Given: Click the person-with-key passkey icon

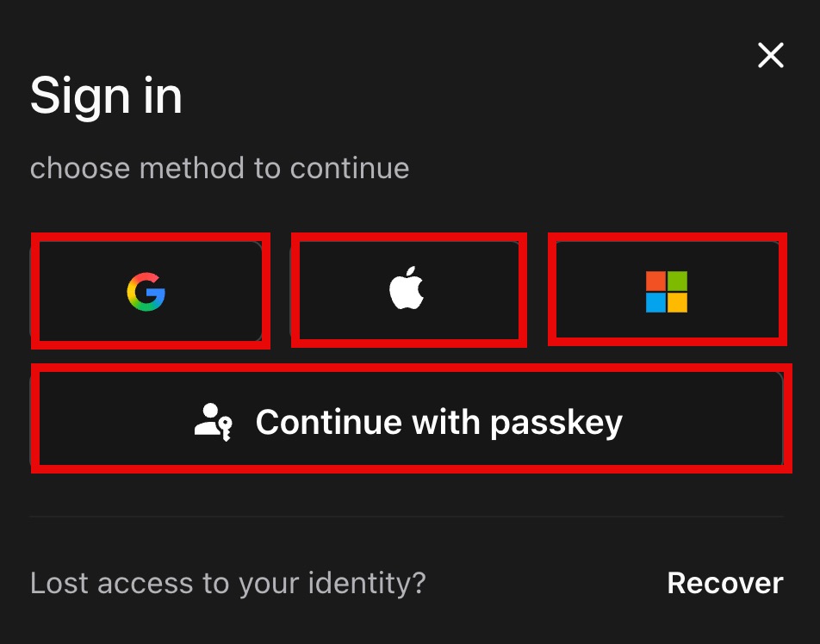Looking at the screenshot, I should click(x=212, y=422).
